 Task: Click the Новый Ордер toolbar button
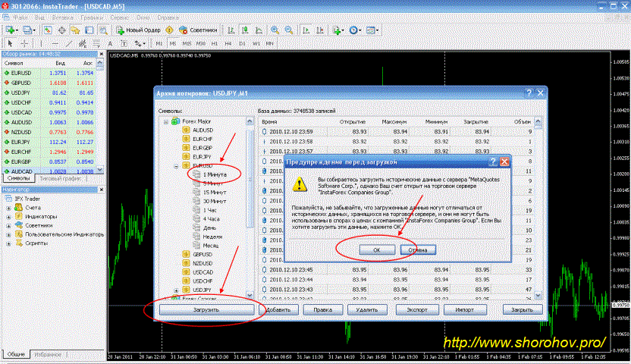(139, 30)
